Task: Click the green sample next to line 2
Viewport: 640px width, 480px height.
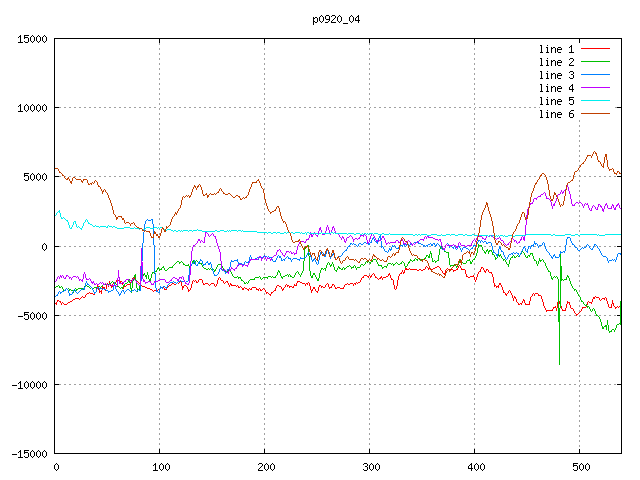Action: click(x=595, y=62)
